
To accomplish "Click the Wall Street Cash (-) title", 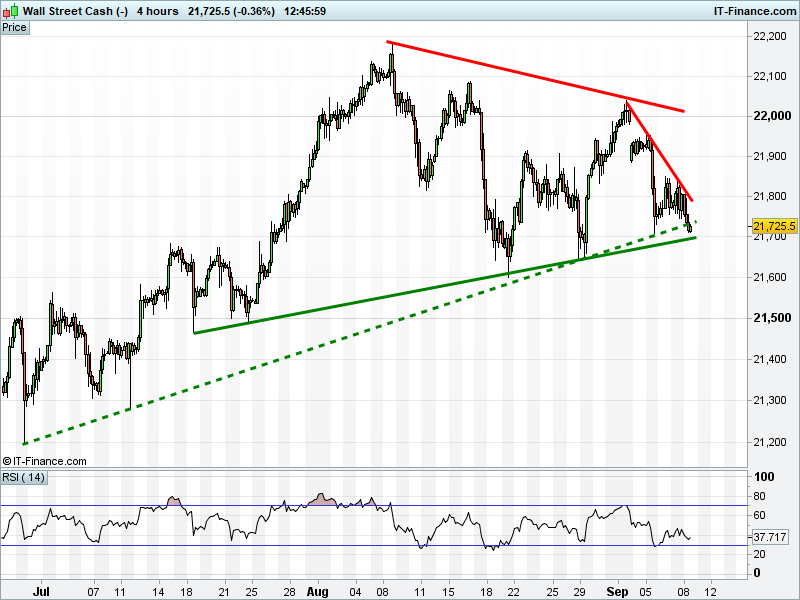I will tap(76, 11).
